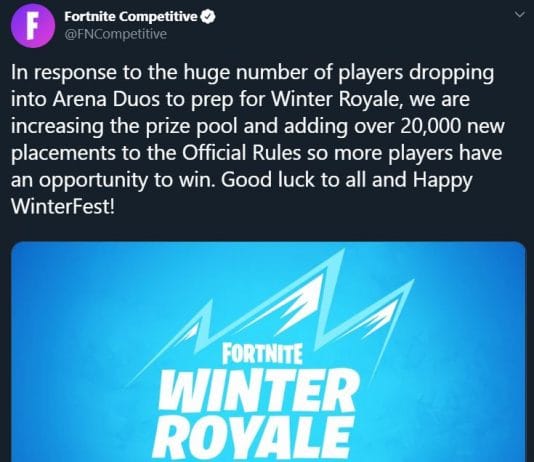Image resolution: width=534 pixels, height=462 pixels.
Task: Click the "20,000" figure in the tweet
Action: coord(431,126)
